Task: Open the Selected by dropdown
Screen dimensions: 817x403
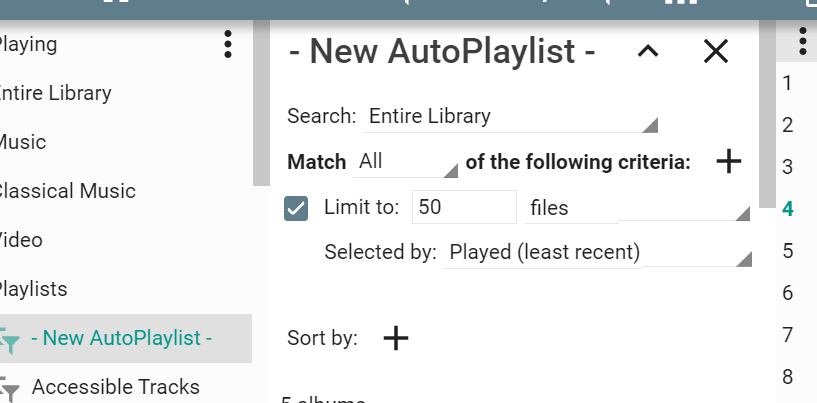Action: point(598,252)
